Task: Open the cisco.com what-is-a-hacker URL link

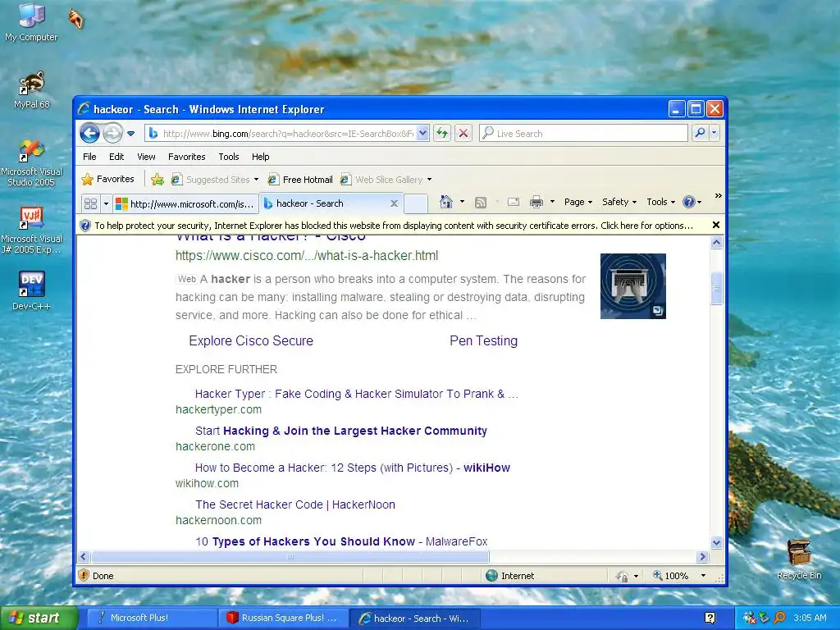Action: [307, 256]
